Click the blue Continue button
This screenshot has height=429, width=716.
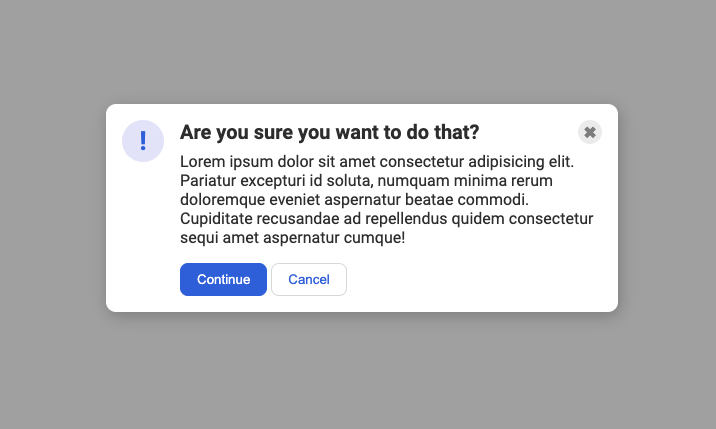tap(223, 279)
